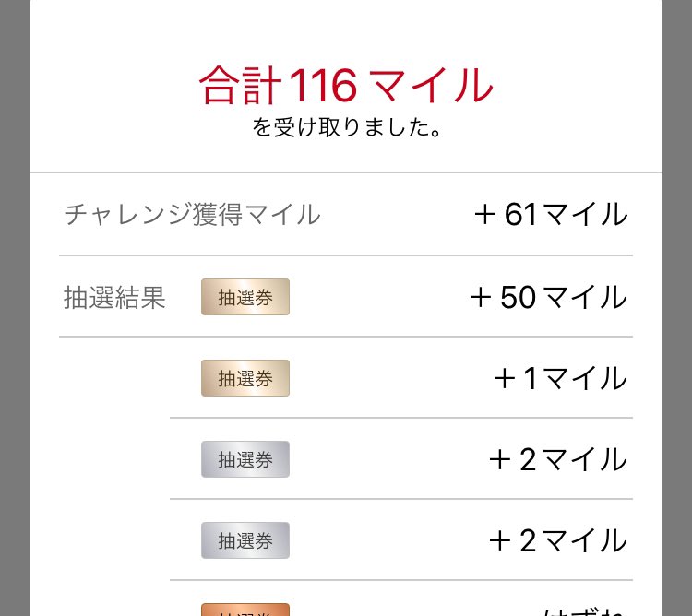Viewport: 692px width, 616px height.
Task: Click the +2マイル result next to lower silver badge
Action: [558, 540]
